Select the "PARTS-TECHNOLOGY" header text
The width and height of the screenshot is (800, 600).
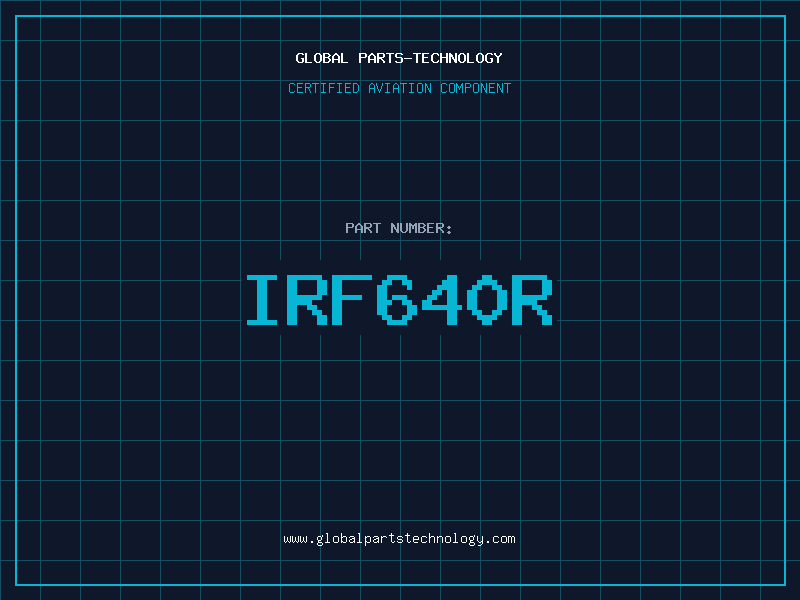point(429,59)
